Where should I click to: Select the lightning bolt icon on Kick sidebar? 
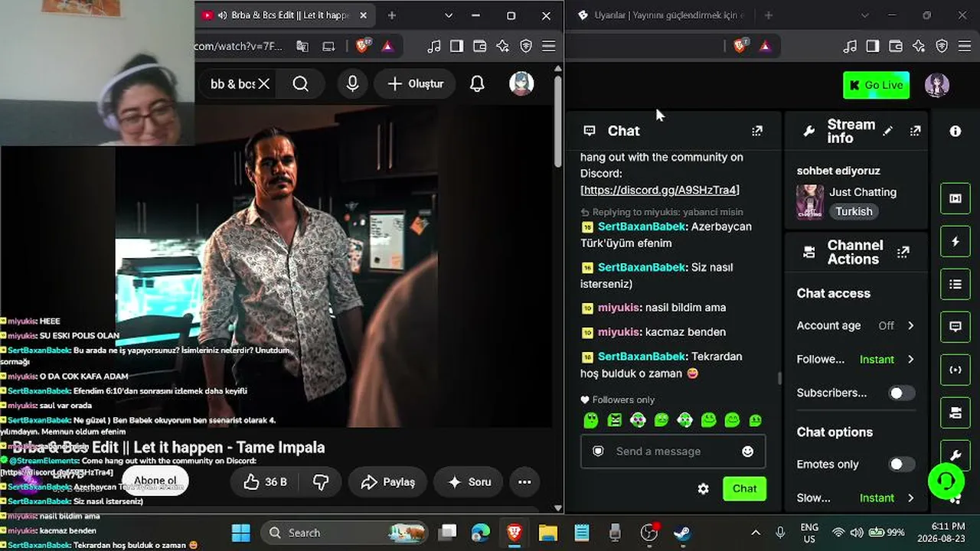click(x=955, y=242)
